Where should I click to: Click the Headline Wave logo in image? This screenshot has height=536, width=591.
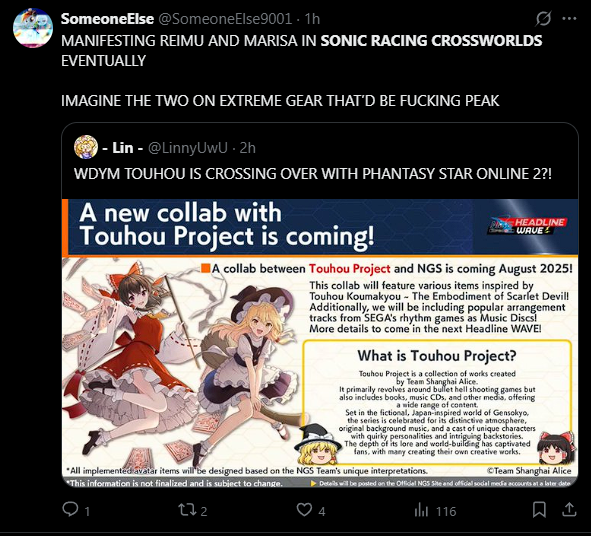click(x=528, y=226)
